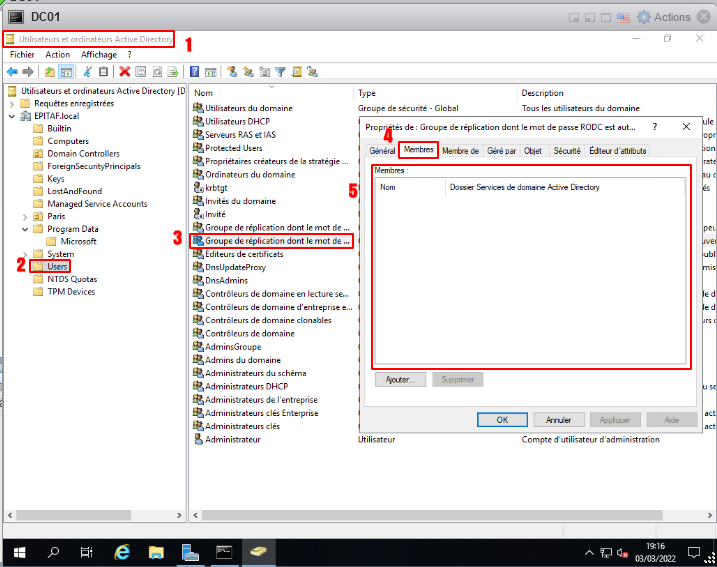Click the Back arrow in toolbar
Viewport: 717px width, 567px height.
click(12, 72)
